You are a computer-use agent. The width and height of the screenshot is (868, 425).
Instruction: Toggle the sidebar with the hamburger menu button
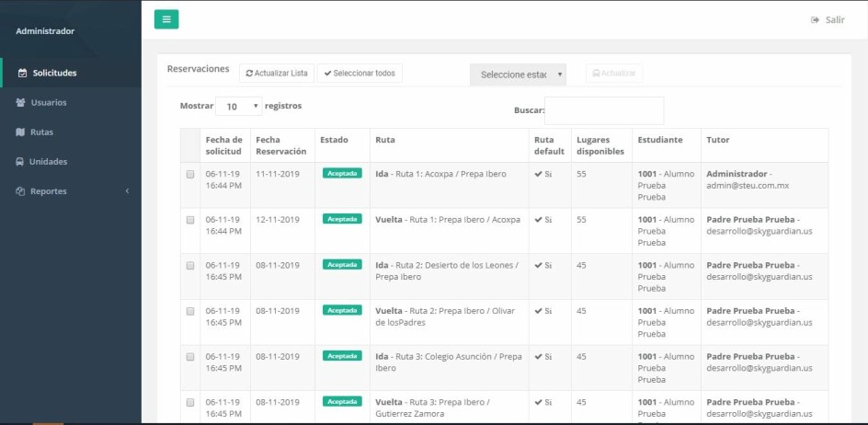(166, 19)
